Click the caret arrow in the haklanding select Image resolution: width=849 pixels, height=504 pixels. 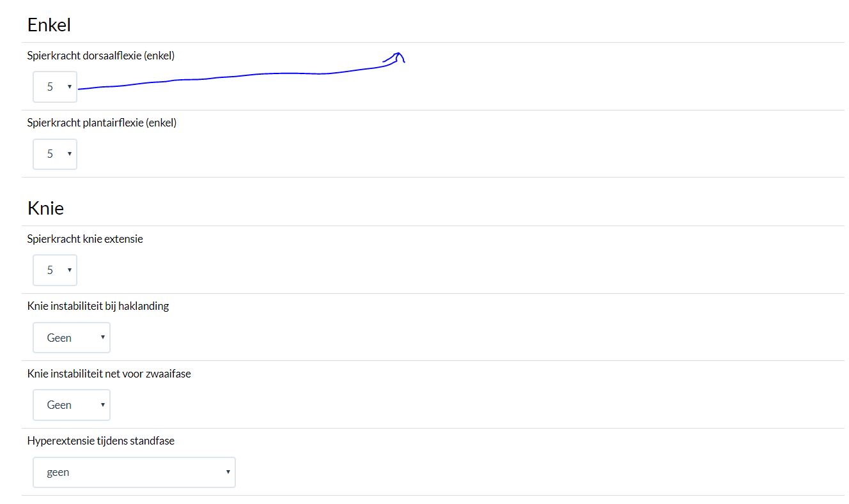102,337
